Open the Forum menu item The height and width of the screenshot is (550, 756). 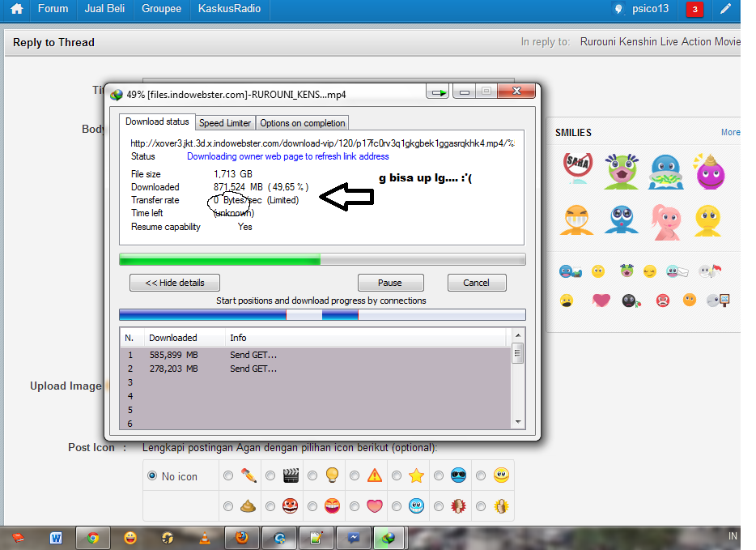[53, 9]
